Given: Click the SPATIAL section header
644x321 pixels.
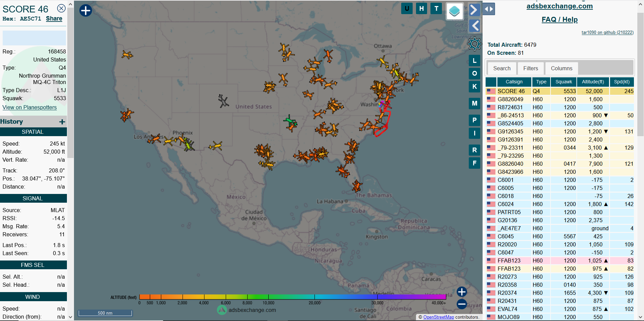Looking at the screenshot, I should tap(33, 132).
